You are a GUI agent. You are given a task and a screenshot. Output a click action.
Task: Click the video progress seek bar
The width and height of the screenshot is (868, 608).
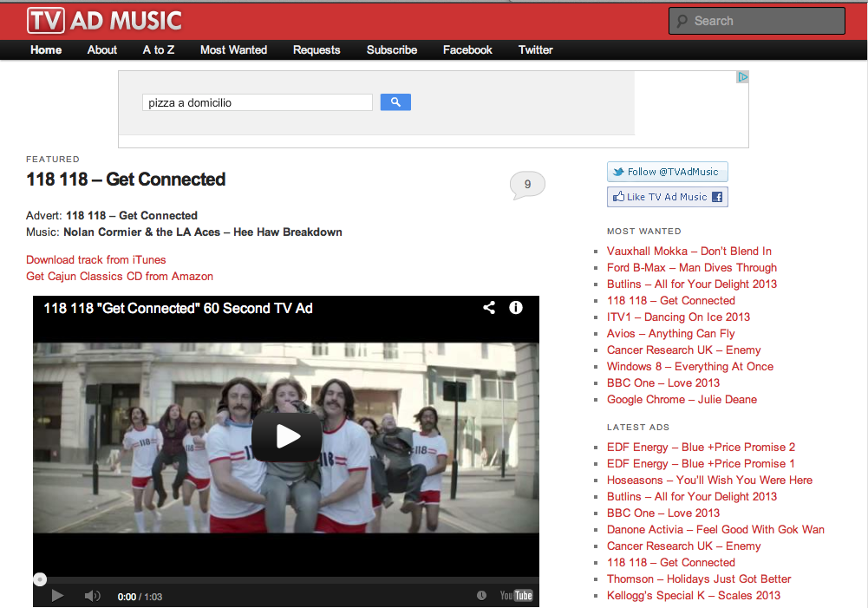pos(286,579)
